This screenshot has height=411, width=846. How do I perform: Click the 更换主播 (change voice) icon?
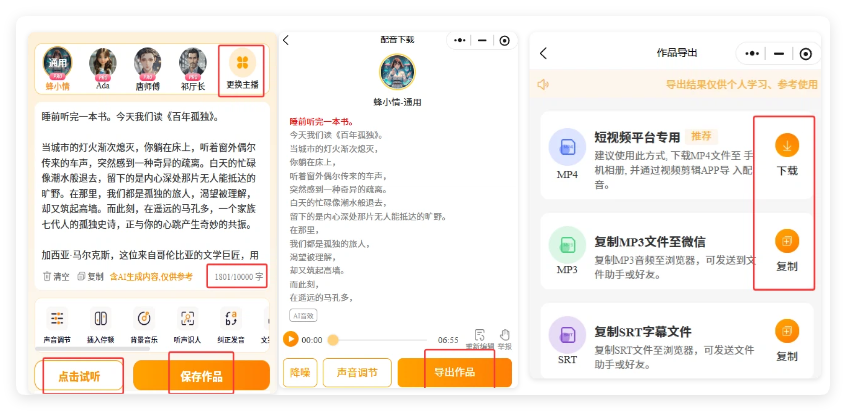[242, 63]
